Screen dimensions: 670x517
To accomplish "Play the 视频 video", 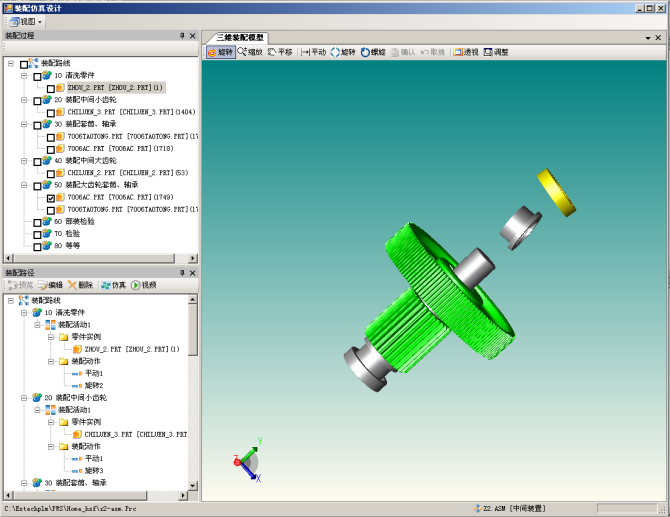I will tap(143, 285).
